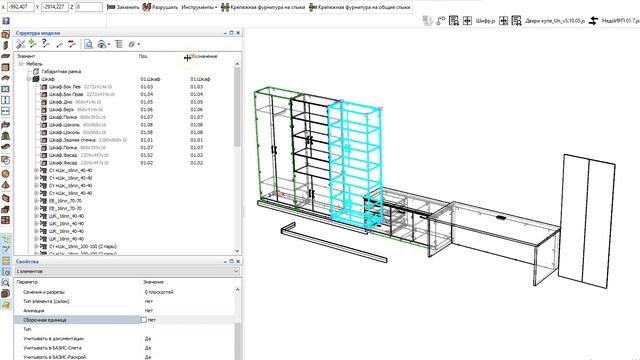Click the vertical split icon in left sidebar
The height and width of the screenshot is (360, 640).
[x=6, y=100]
